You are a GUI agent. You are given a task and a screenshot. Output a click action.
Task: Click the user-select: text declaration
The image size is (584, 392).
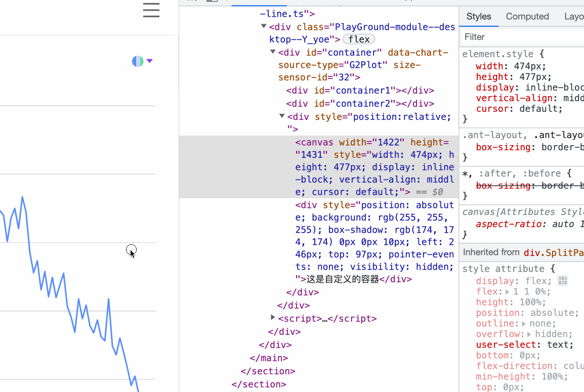pos(524,345)
